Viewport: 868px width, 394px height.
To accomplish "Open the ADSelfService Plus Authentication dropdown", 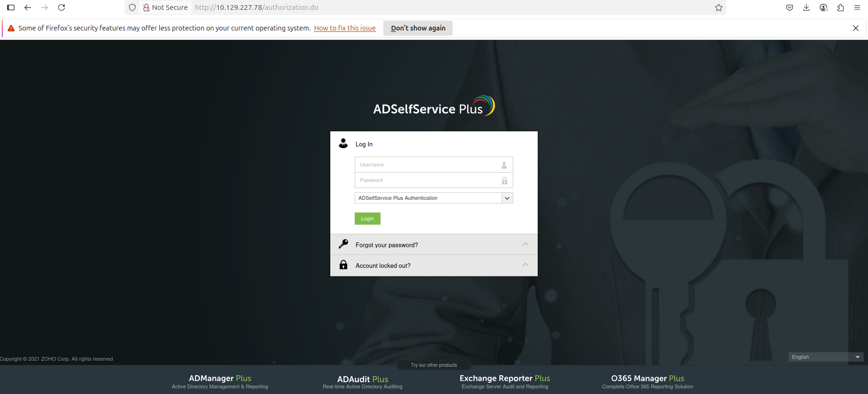I will 434,198.
